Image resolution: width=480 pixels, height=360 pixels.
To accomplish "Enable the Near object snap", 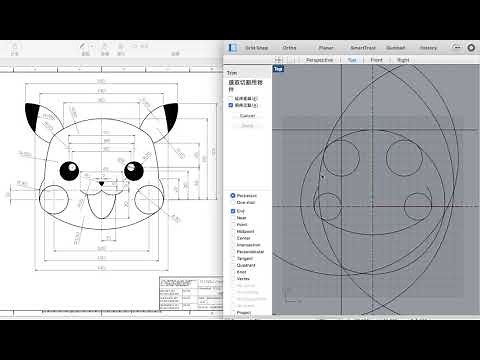I will (233, 218).
